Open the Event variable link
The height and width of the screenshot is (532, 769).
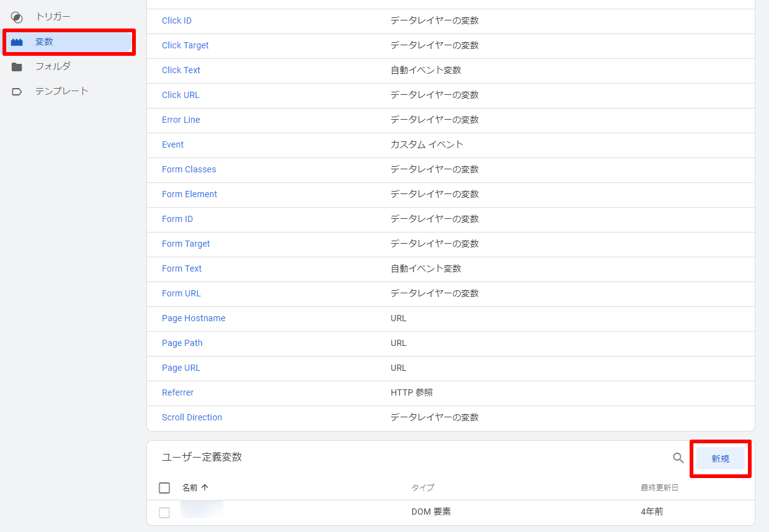[172, 144]
